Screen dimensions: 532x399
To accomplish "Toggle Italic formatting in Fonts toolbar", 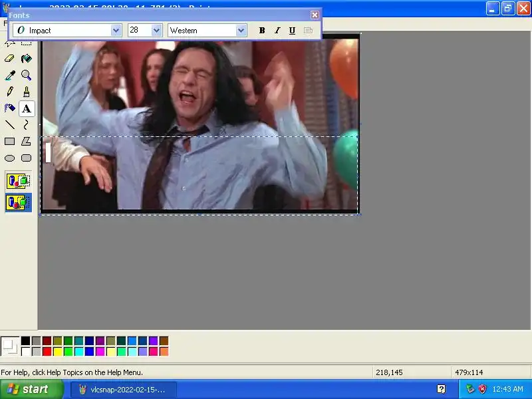I will [277, 31].
